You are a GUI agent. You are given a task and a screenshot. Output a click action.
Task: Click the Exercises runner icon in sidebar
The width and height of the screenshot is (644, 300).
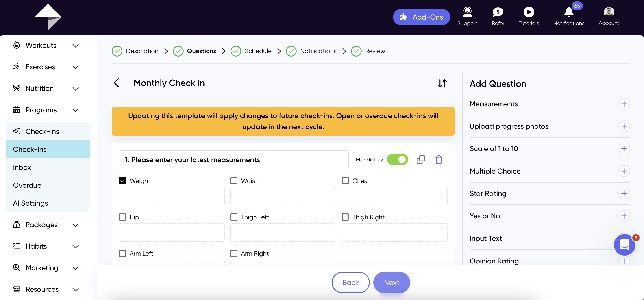click(17, 67)
